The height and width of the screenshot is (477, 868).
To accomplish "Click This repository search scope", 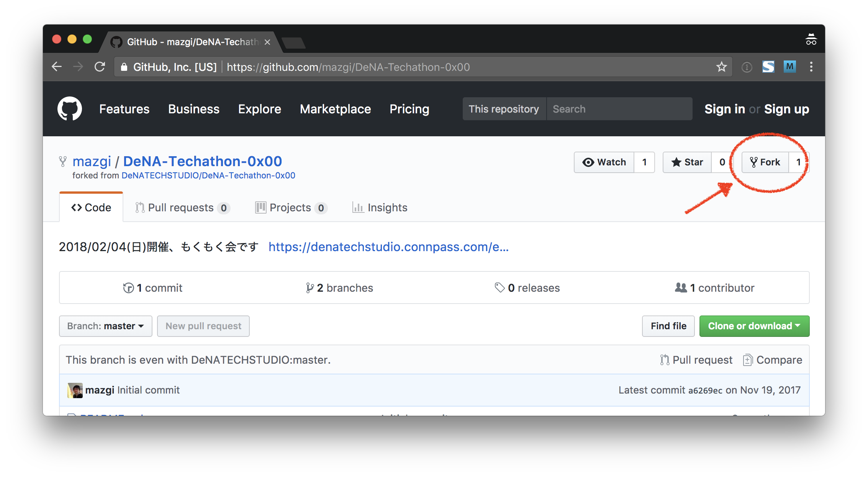I will [504, 109].
